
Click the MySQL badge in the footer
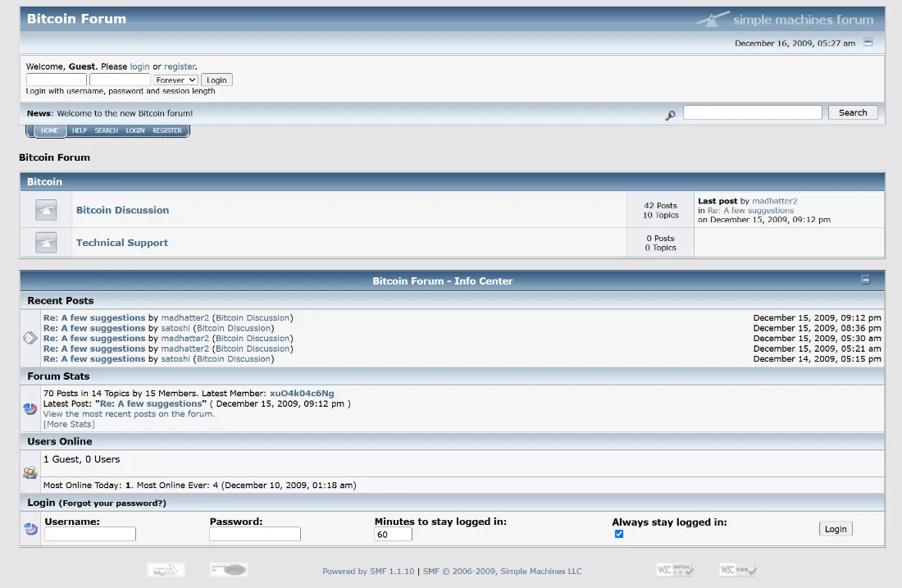(x=166, y=570)
